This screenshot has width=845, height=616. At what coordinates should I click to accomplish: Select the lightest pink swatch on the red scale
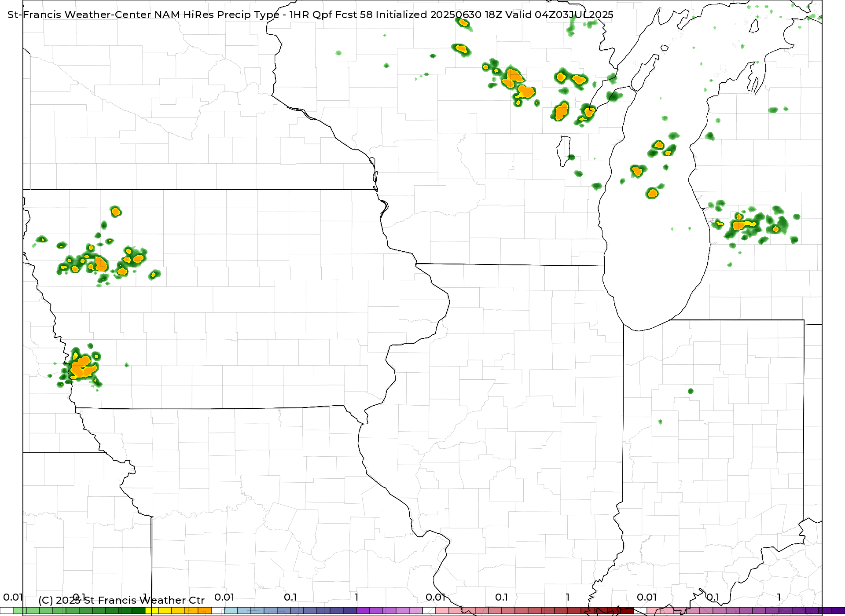pyautogui.click(x=442, y=611)
